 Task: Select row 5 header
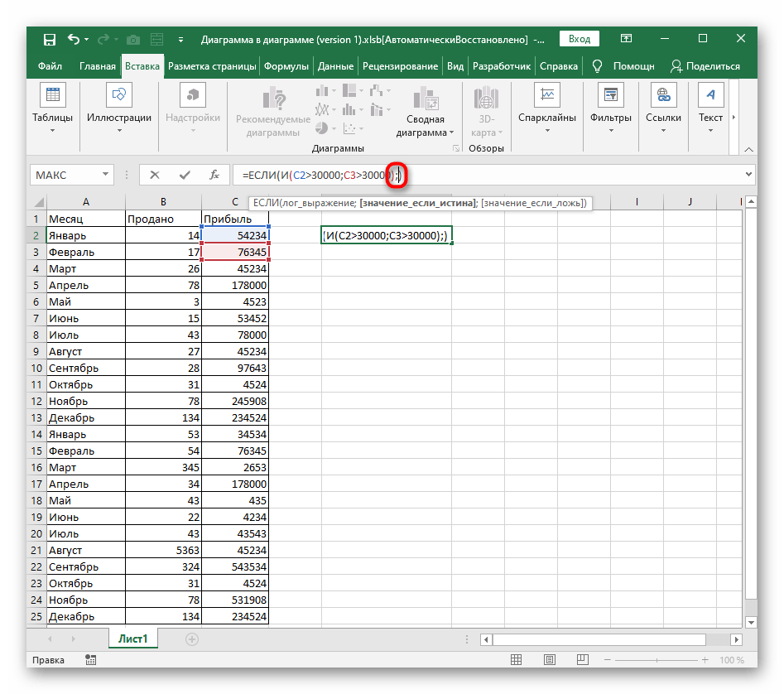[x=36, y=286]
